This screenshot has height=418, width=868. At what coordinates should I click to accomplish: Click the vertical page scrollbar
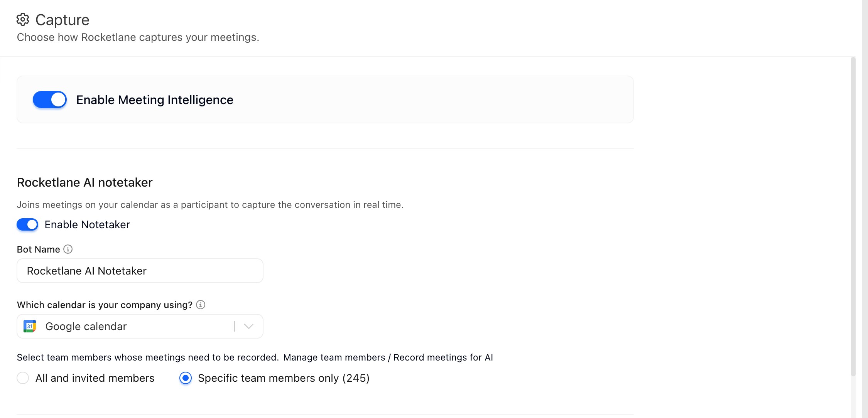coord(853,216)
